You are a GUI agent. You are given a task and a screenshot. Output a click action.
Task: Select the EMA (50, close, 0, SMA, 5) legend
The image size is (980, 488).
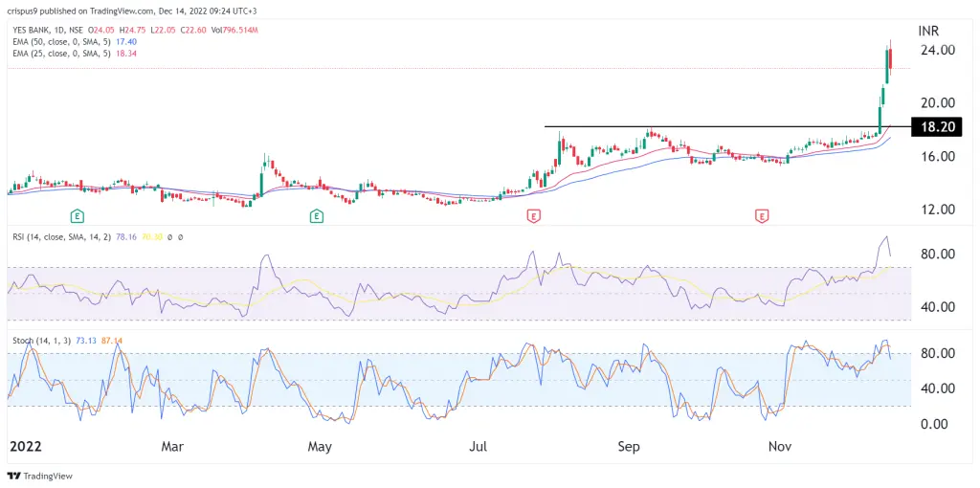60,41
